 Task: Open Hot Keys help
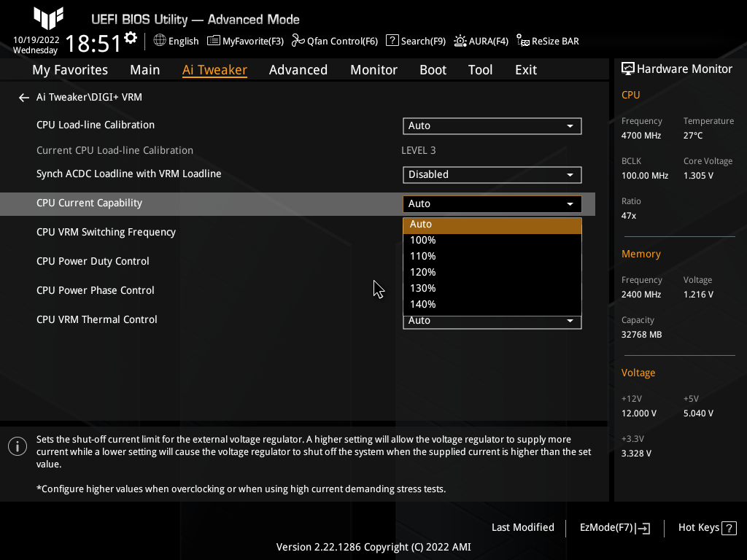point(706,527)
